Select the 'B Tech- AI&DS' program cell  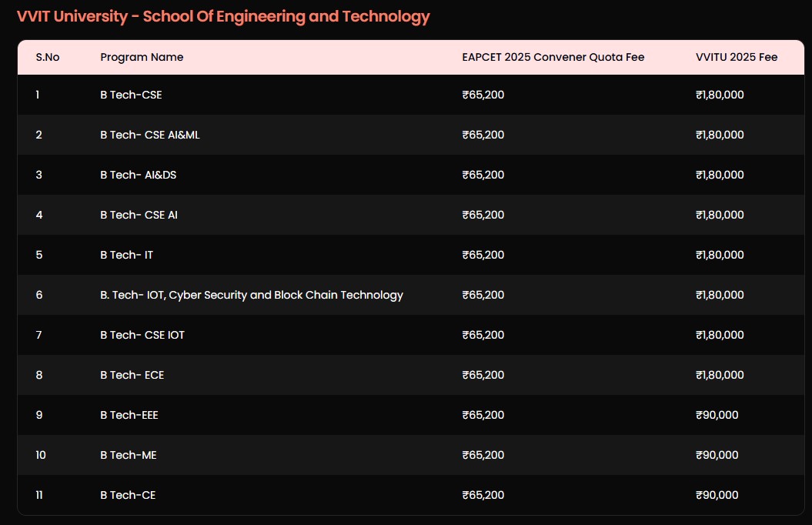click(x=139, y=175)
